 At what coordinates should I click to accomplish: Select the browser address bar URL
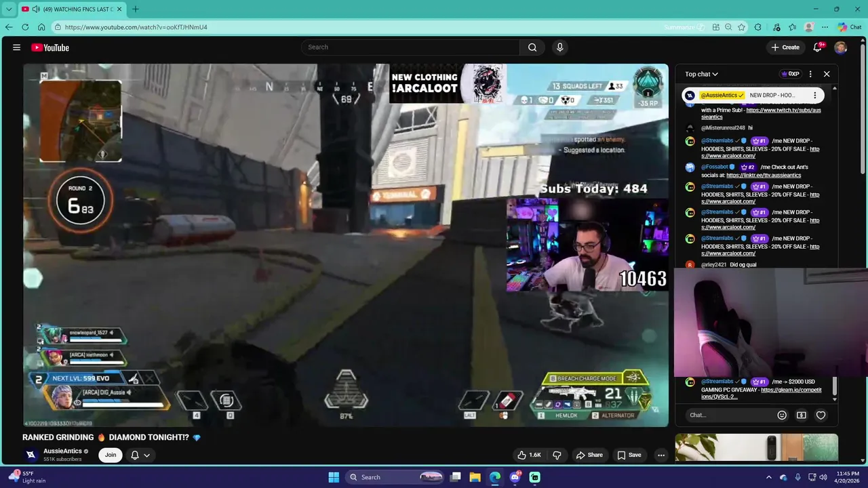pos(136,27)
